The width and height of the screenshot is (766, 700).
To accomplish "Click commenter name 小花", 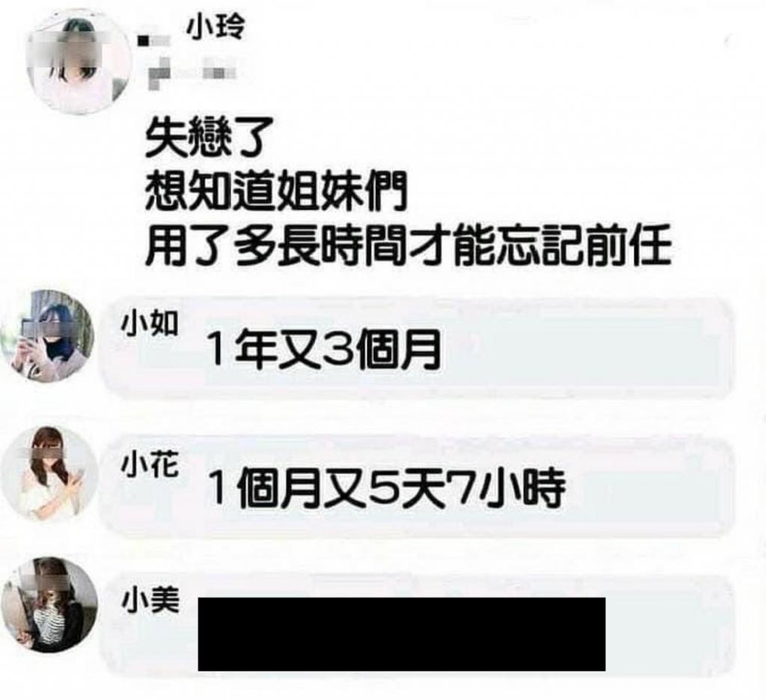I will [150, 465].
